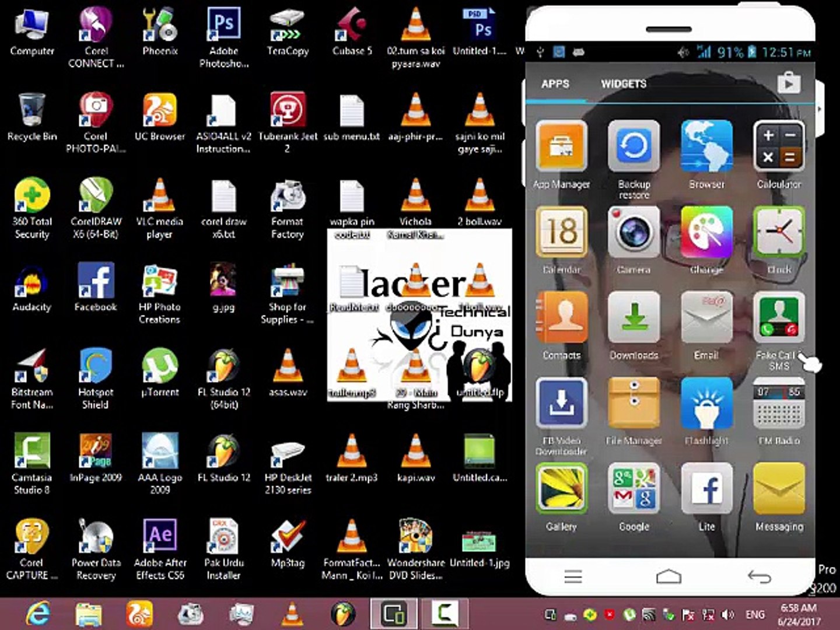Select the FL Studio 12 (64bit) desktop shortcut

click(224, 379)
